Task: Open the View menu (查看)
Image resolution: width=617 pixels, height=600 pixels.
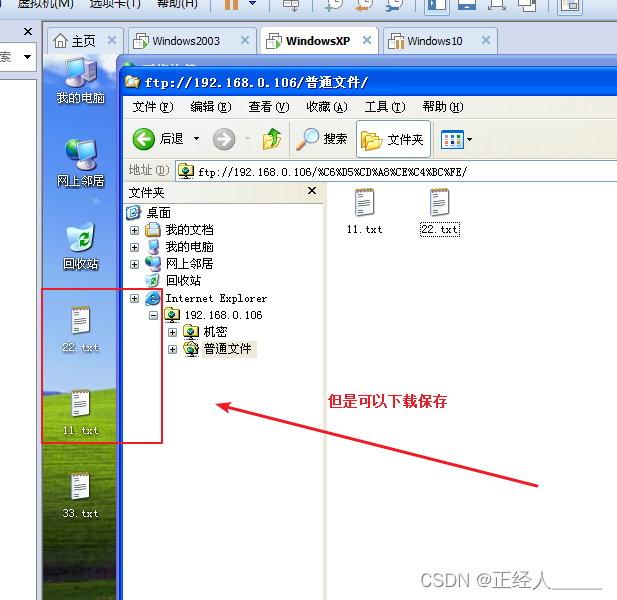Action: click(269, 107)
